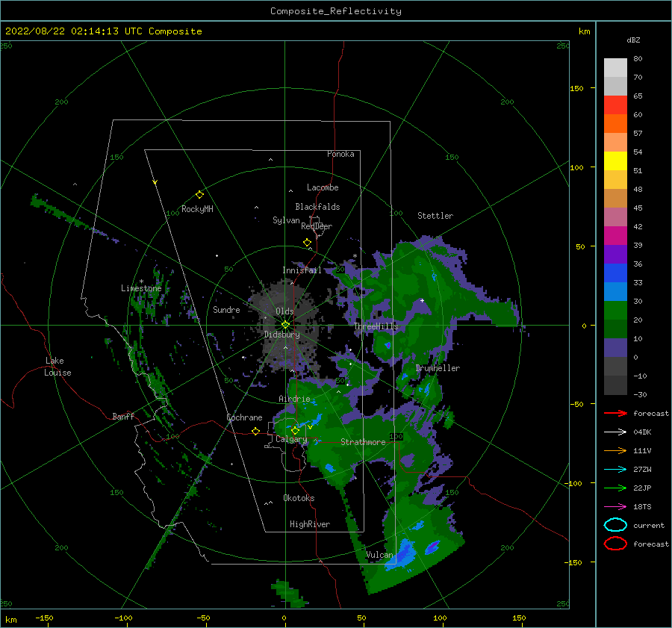Screen dimensions: 672x628
Task: Click the small purple storm core near ThreeHills
Action: [388, 345]
